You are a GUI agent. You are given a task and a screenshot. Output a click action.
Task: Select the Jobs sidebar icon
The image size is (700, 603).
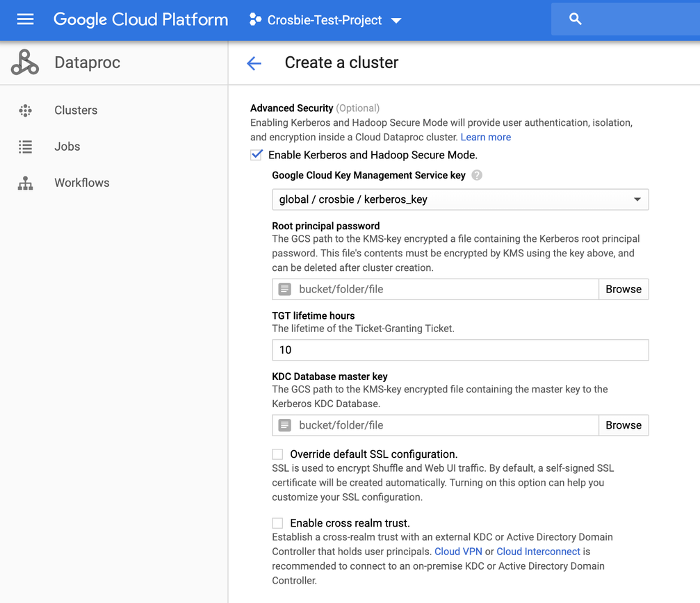pos(25,146)
